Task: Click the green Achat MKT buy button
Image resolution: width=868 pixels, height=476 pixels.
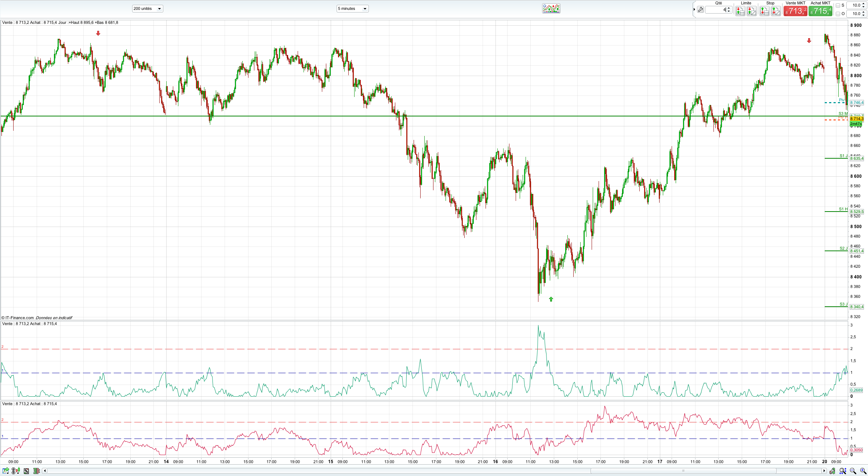Action: [820, 11]
